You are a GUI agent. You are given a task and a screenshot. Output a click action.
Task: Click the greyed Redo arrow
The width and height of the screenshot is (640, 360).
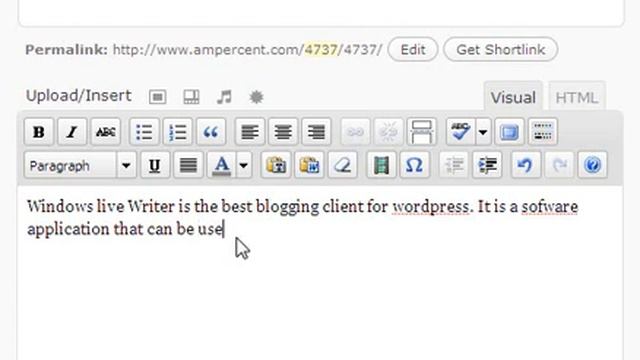coord(559,165)
